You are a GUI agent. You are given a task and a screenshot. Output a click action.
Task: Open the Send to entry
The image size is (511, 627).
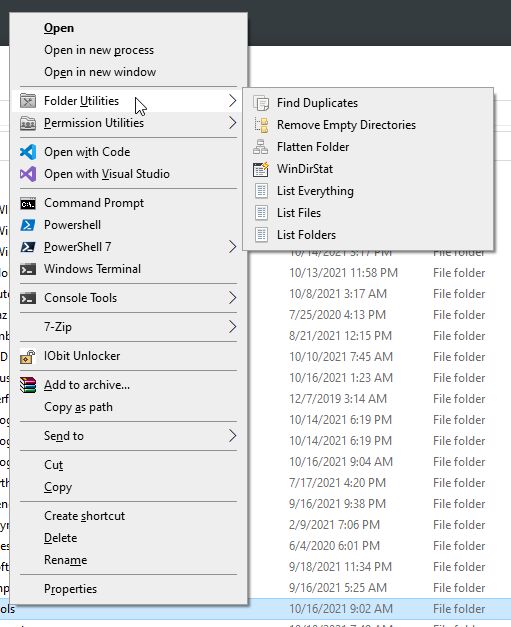64,436
